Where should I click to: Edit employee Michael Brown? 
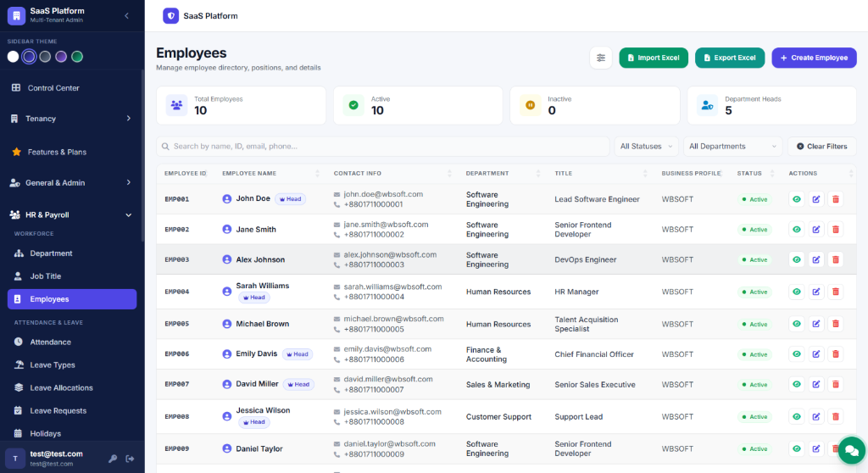pos(816,324)
